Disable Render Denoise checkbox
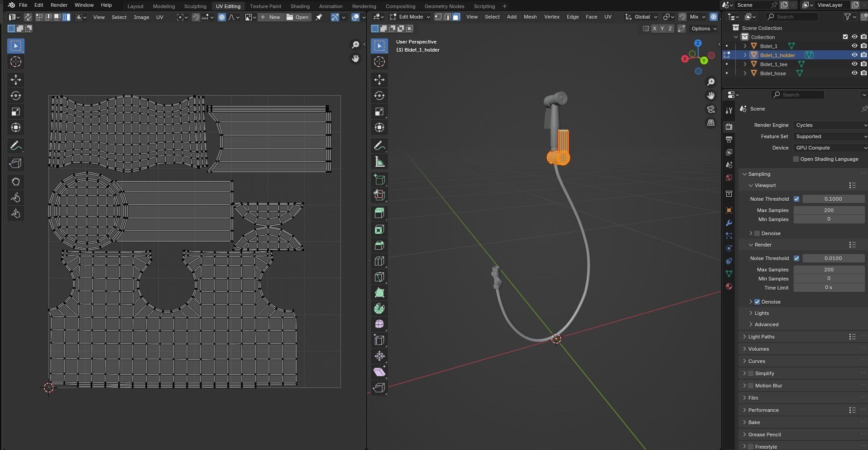Image resolution: width=868 pixels, height=450 pixels. [x=757, y=302]
